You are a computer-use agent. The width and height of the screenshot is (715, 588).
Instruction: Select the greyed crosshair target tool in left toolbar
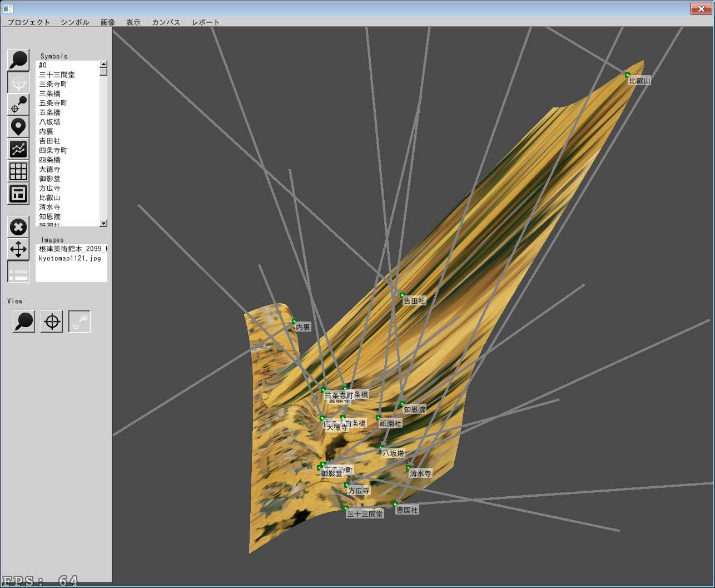click(x=18, y=82)
